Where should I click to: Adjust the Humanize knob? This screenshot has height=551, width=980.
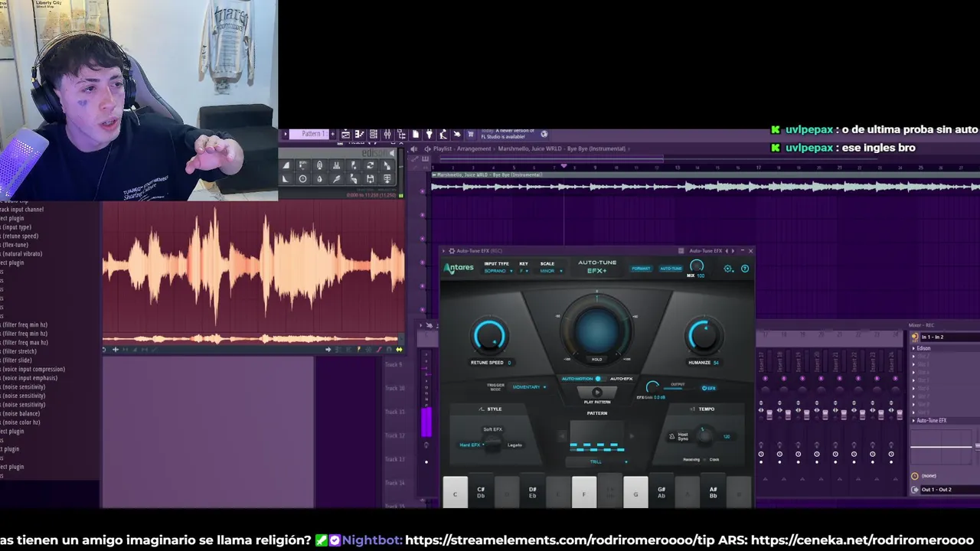pos(704,334)
